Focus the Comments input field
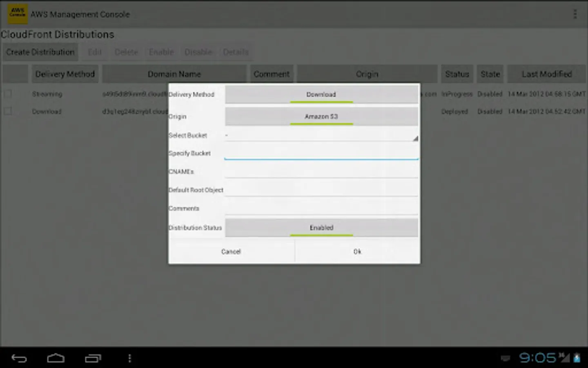Viewport: 588px width, 368px height. click(321, 209)
